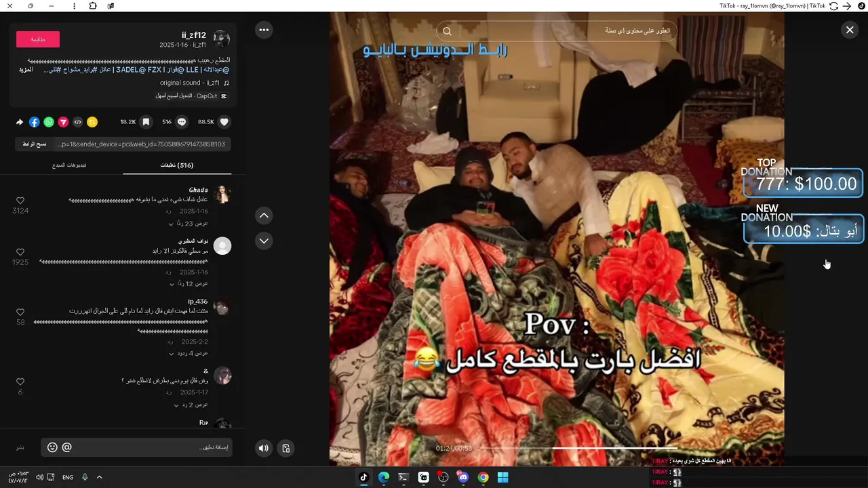The width and height of the screenshot is (868, 488).
Task: Open the Windows Start menu
Action: [x=502, y=477]
